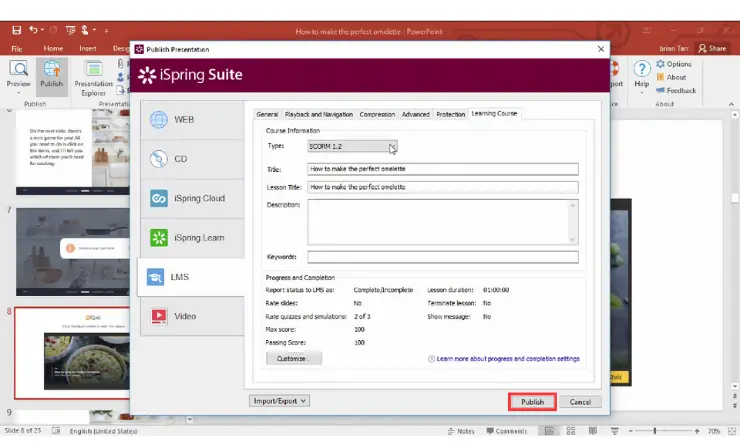Click Feedback in the ribbon
The height and width of the screenshot is (448, 740).
coord(676,90)
